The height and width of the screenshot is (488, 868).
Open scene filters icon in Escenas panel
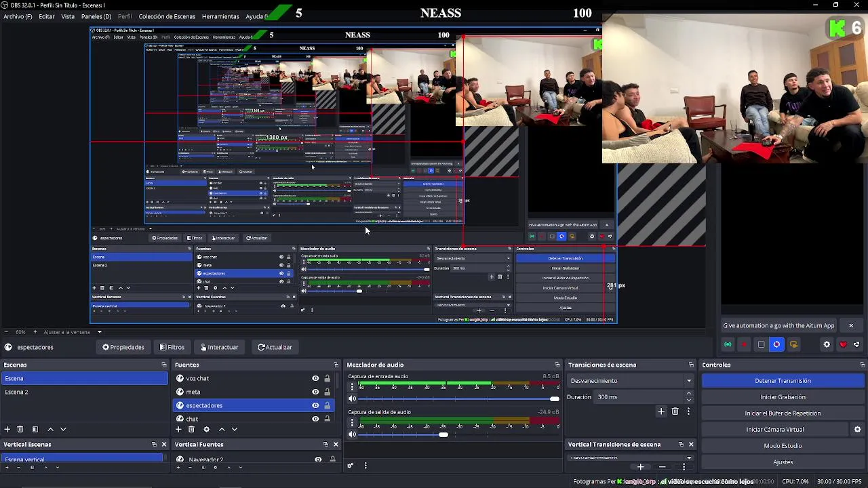click(35, 429)
